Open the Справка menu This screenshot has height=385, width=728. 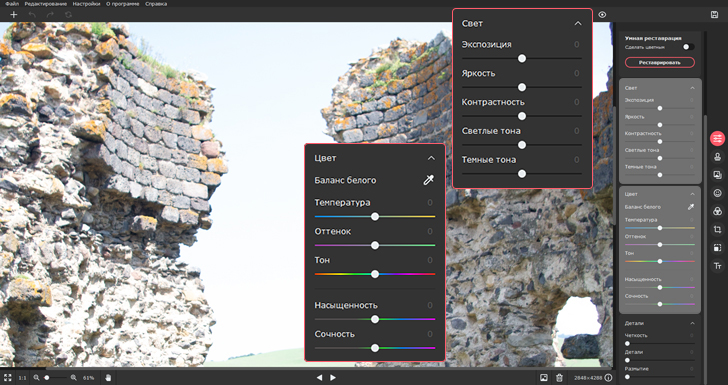click(x=156, y=4)
